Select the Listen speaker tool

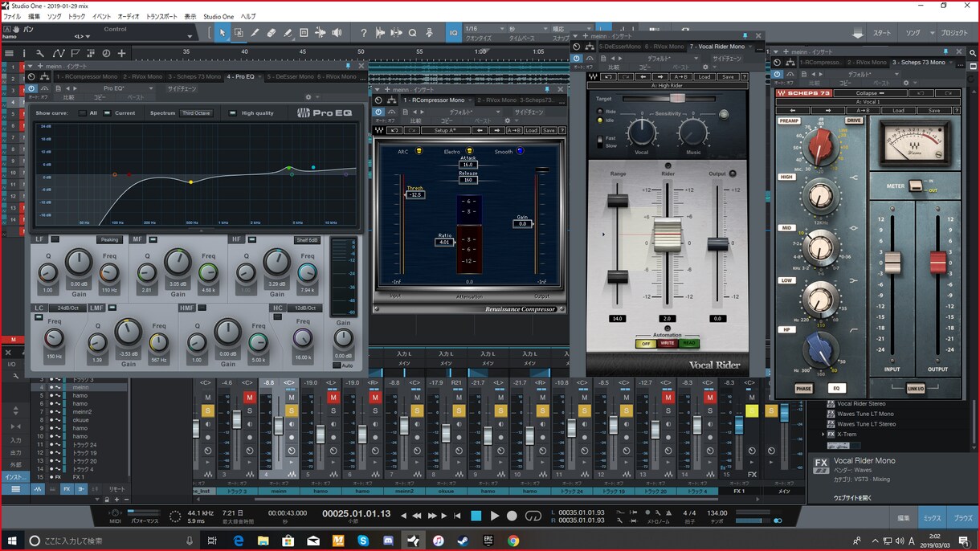click(x=337, y=33)
